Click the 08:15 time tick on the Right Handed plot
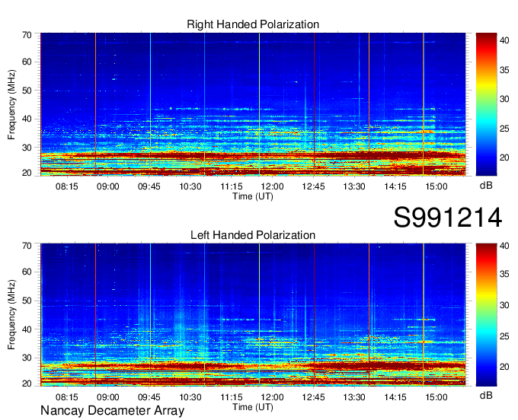Viewport: 518px width, 420px height. tap(67, 186)
